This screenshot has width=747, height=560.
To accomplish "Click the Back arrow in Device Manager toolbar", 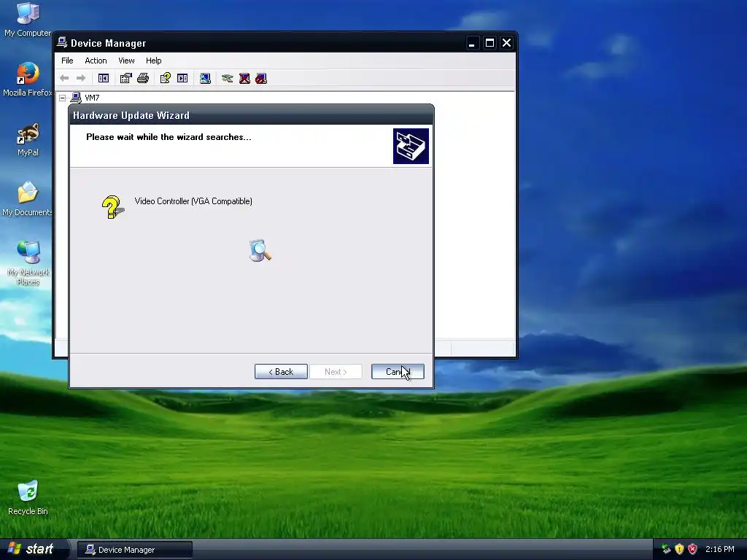I will click(64, 78).
